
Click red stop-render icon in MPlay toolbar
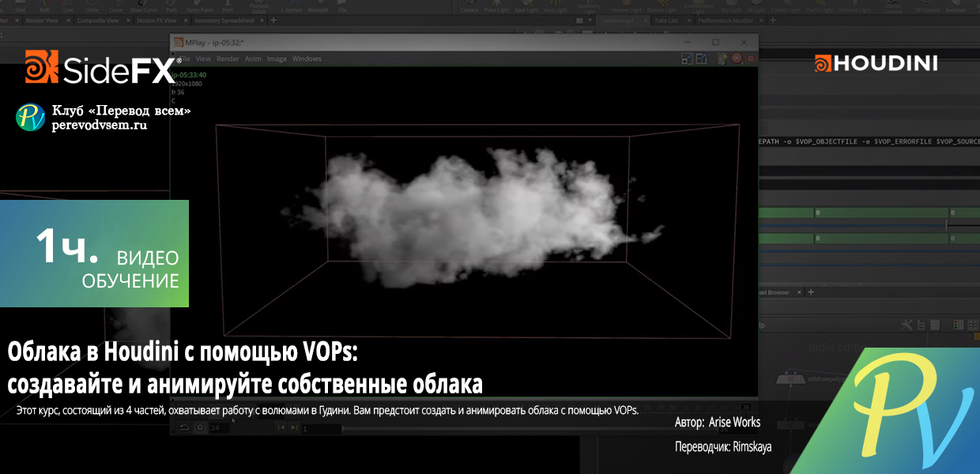[736, 58]
